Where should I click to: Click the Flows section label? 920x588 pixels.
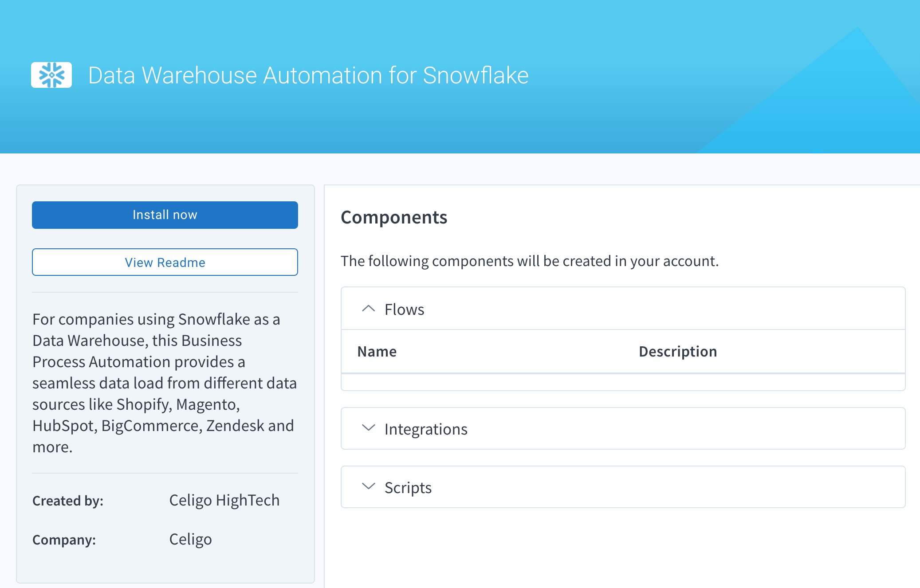coord(405,309)
